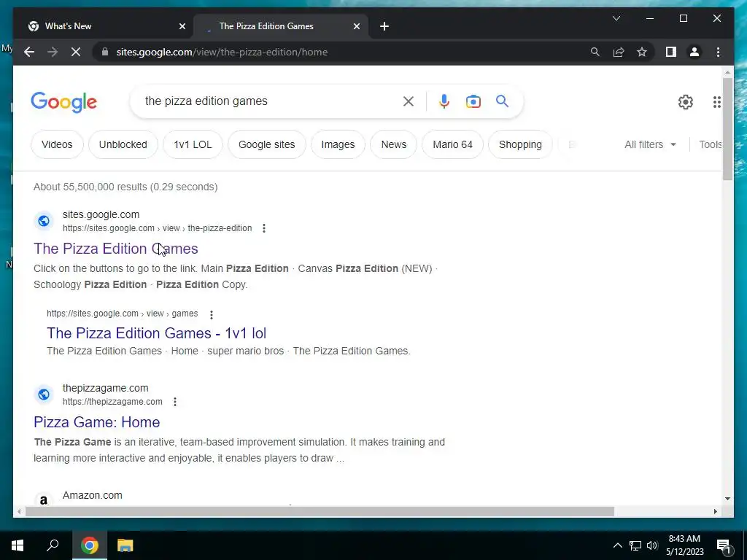Open the Chrome three-dot menu
This screenshot has width=747, height=560.
[718, 52]
